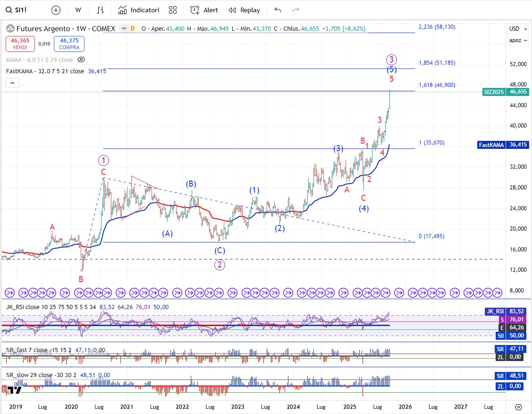532x414 pixels.
Task: Open the Indicatori menu
Action: pos(139,10)
